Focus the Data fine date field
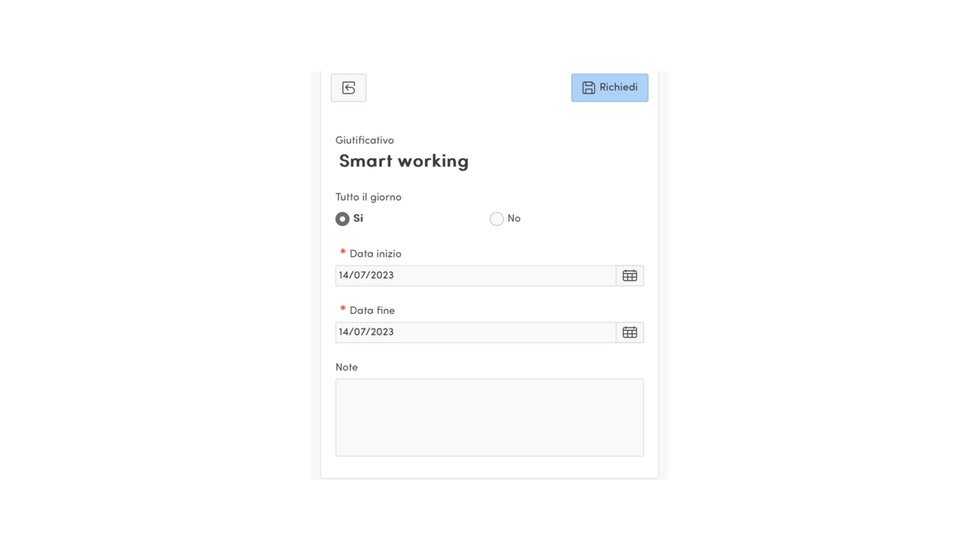Screen dimensions: 980x551 pyautogui.click(x=475, y=332)
